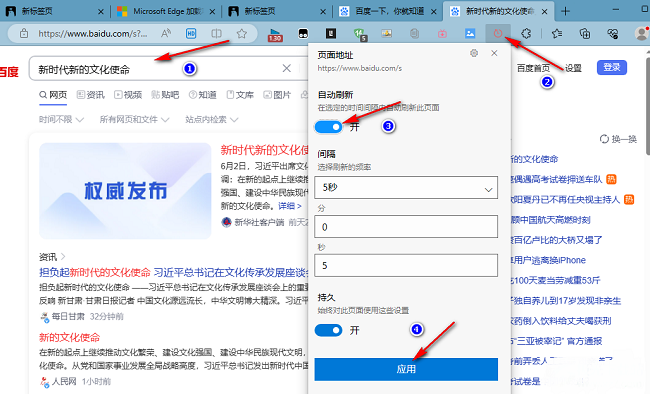Click the refresh-timer extension icon in toolbar
This screenshot has height=394, width=650.
[x=498, y=33]
